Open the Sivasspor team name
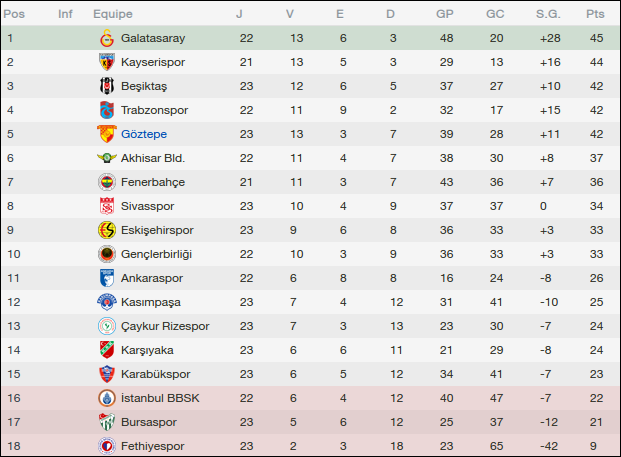This screenshot has height=457, width=621. tap(147, 206)
